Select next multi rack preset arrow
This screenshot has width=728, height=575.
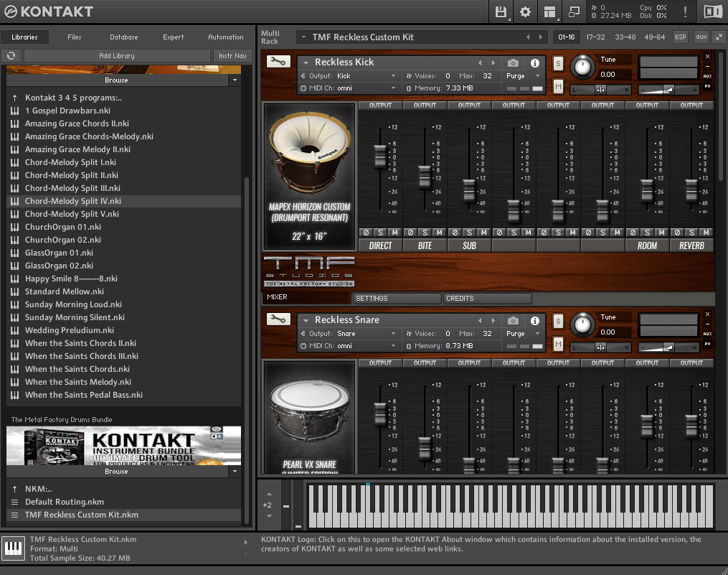coord(540,37)
